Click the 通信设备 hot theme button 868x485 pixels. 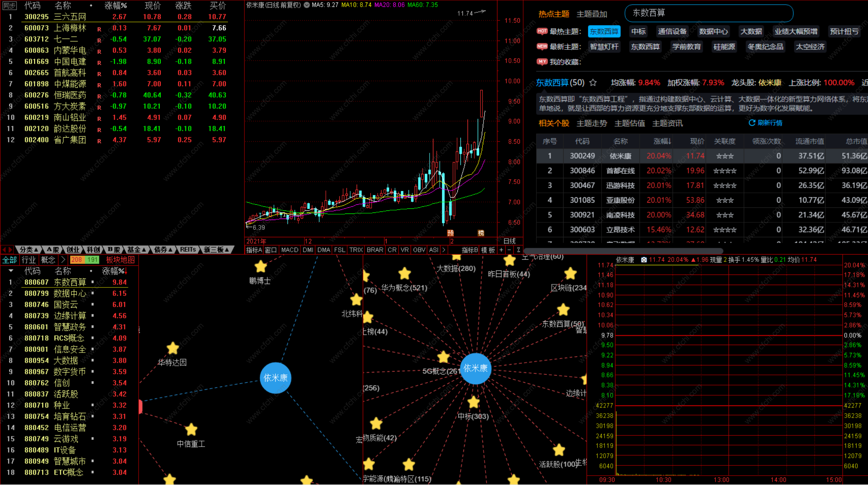pos(672,32)
